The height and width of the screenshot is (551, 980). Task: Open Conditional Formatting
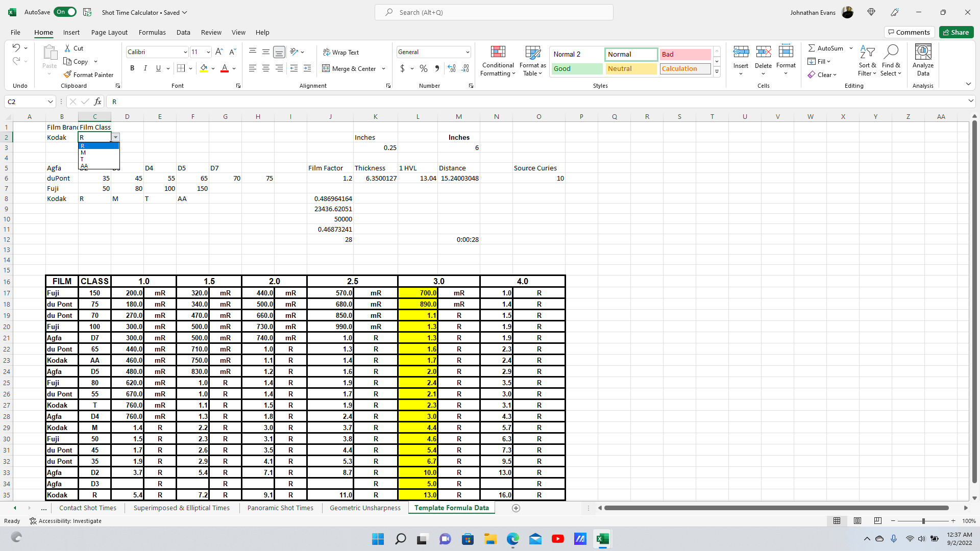point(498,61)
